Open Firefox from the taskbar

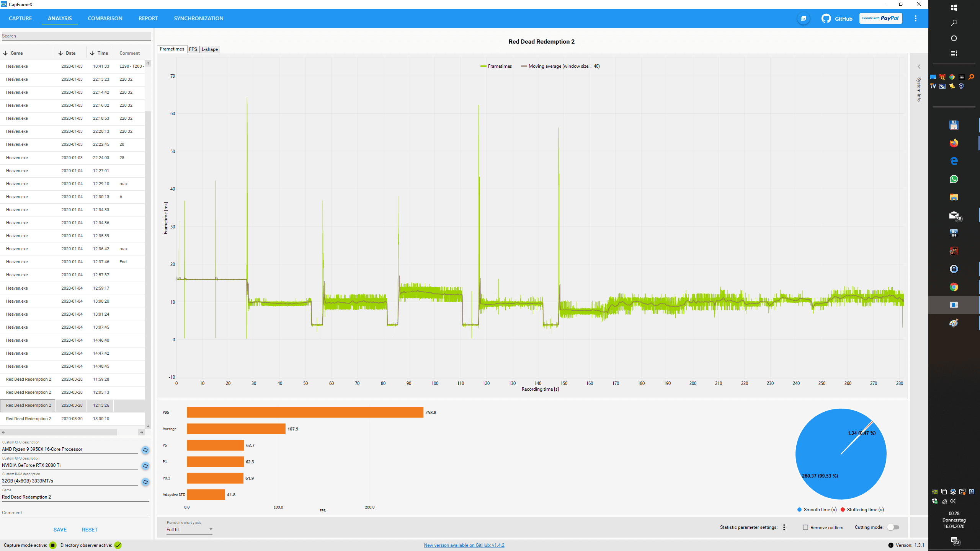[x=954, y=143]
